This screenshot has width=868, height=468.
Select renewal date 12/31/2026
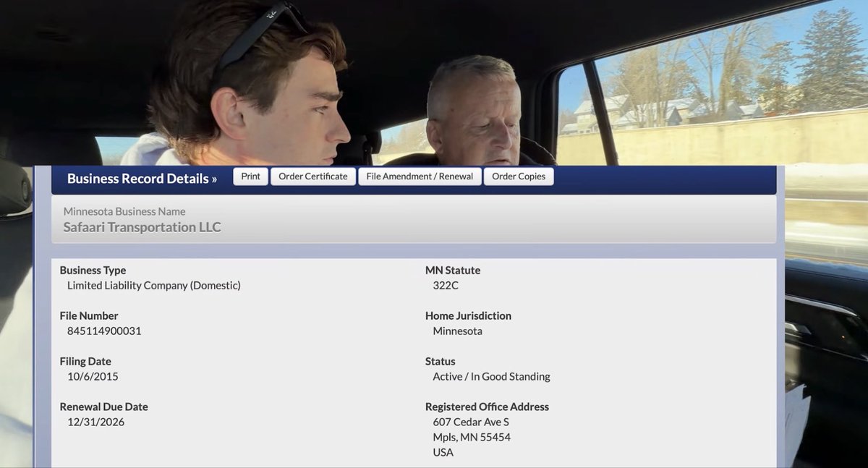point(96,422)
